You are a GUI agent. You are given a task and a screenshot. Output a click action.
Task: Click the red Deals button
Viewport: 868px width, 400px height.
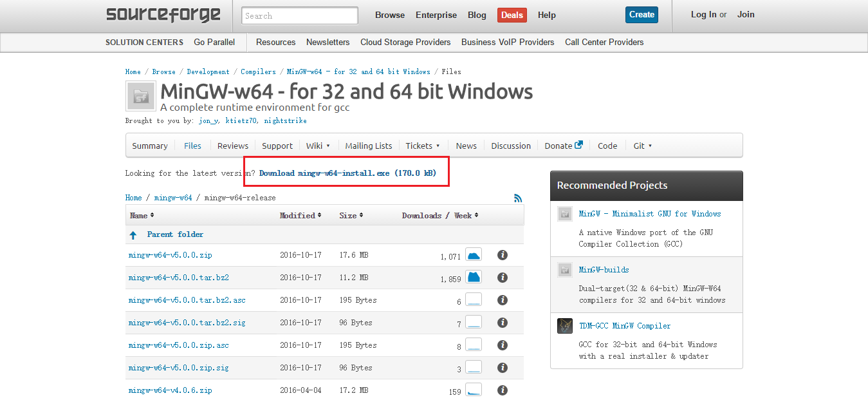(x=512, y=15)
